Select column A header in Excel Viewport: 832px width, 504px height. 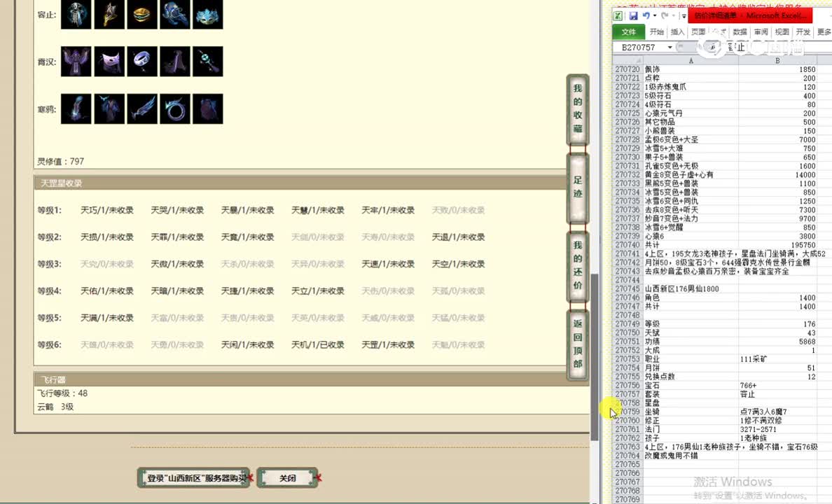[691, 60]
